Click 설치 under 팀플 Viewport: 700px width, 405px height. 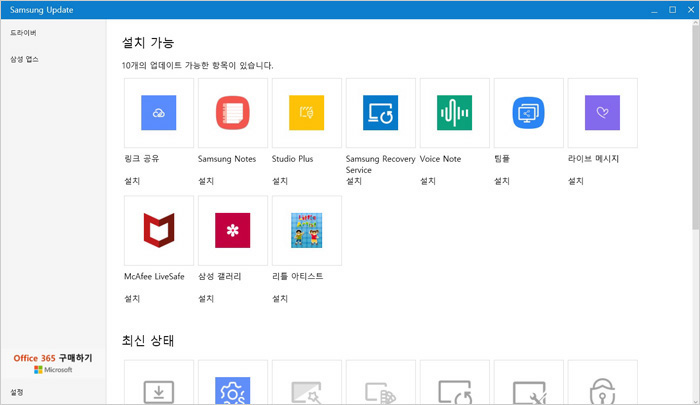point(502,181)
